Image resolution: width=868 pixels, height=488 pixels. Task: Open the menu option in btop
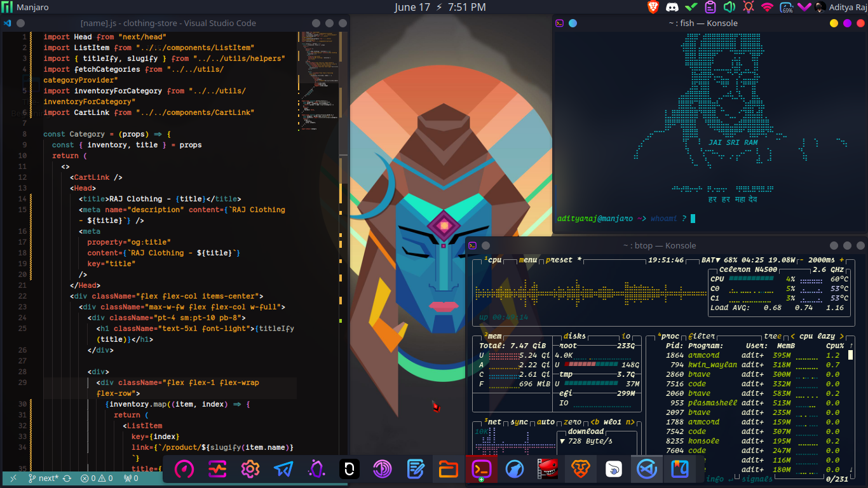(x=527, y=260)
